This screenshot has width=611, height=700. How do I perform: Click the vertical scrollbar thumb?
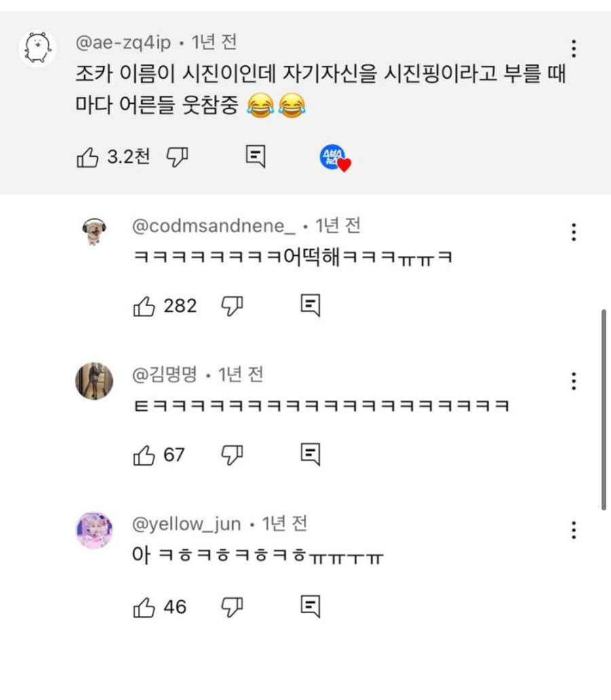click(x=604, y=409)
